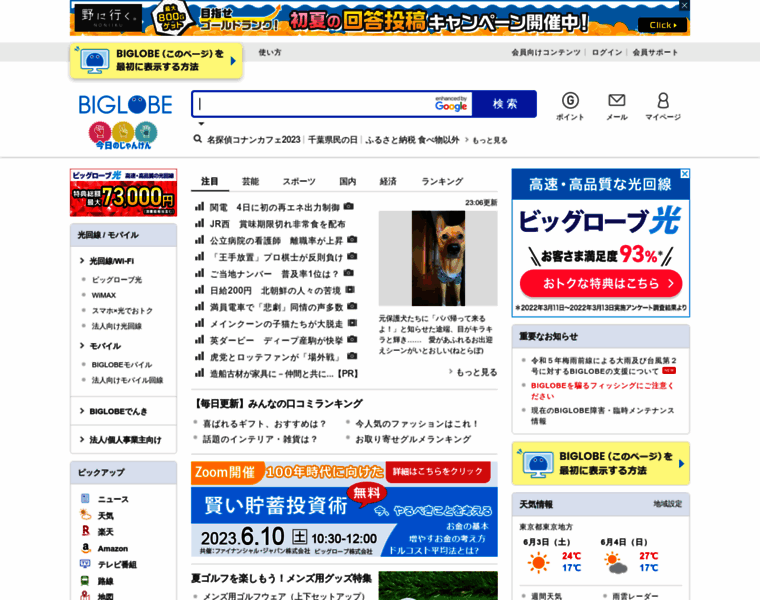The width and height of the screenshot is (760, 600).
Task: Open 名探偵コナンカフェ2023 trending search
Action: [x=253, y=140]
